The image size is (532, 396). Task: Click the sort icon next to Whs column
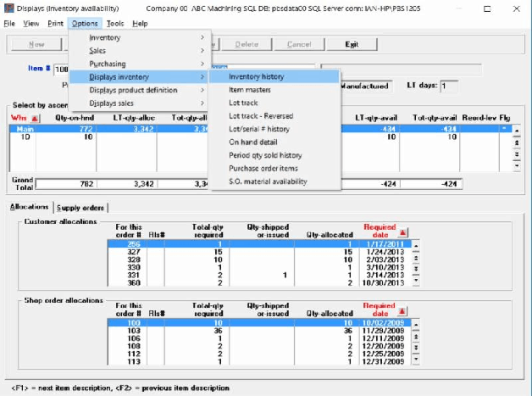(x=35, y=119)
